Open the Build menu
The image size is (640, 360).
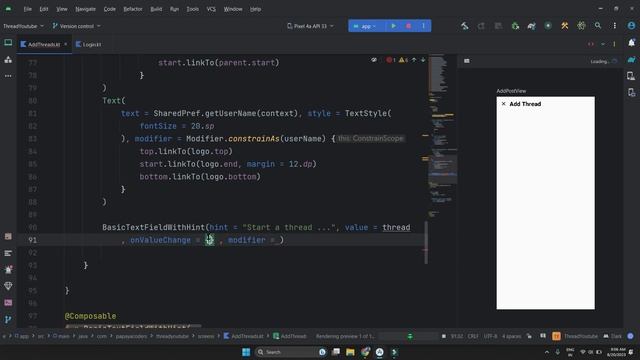(x=156, y=9)
